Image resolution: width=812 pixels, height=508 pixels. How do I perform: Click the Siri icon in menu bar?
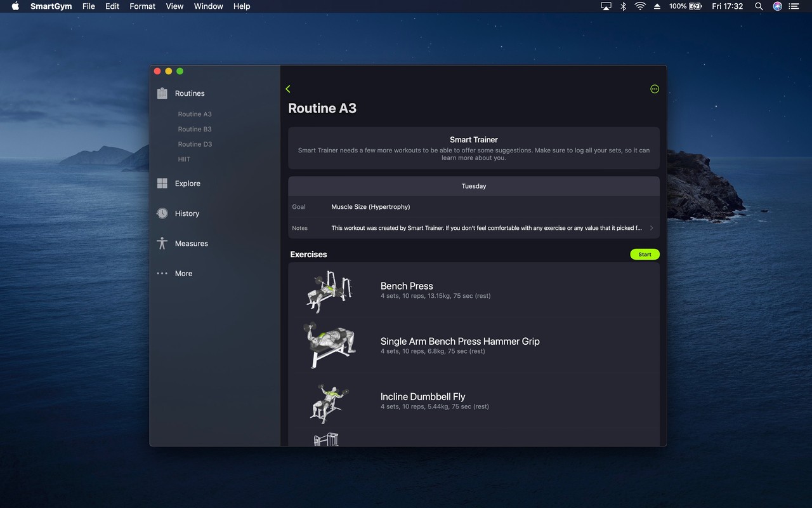[777, 6]
